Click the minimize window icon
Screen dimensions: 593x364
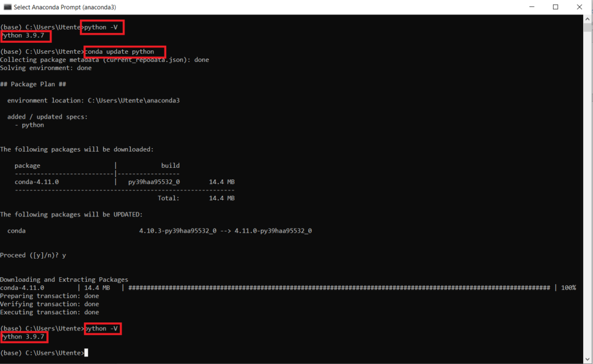click(532, 6)
